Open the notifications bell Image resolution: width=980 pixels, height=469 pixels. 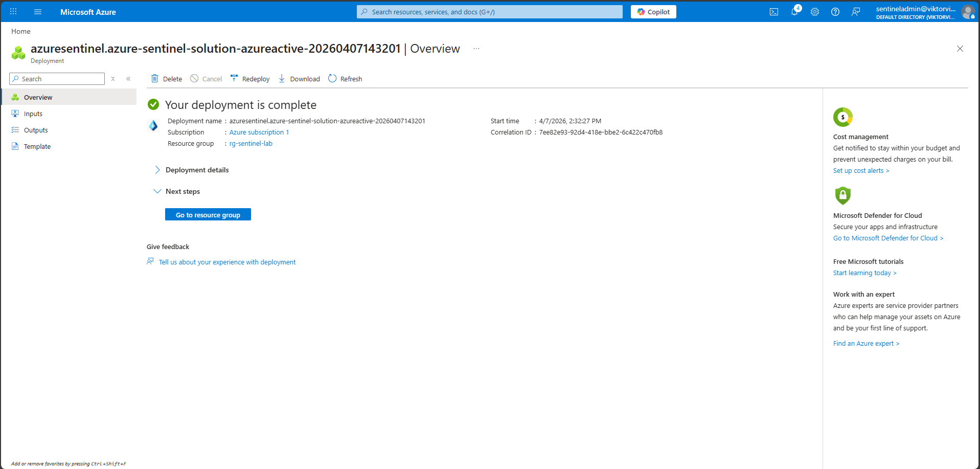coord(794,12)
